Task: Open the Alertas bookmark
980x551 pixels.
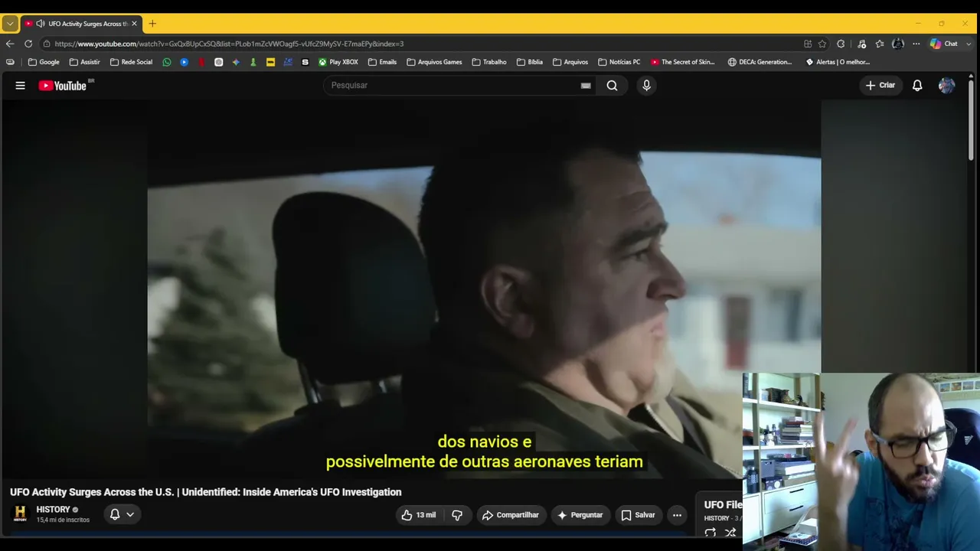Action: [x=838, y=62]
